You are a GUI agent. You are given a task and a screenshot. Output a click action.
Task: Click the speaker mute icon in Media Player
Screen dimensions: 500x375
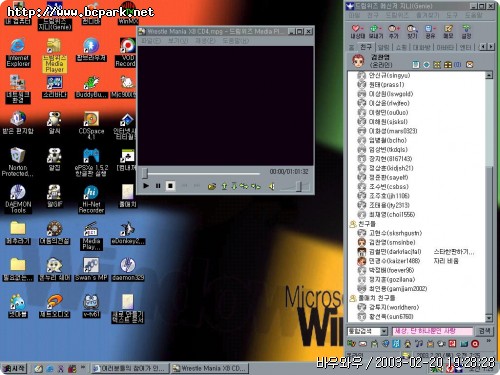click(272, 186)
